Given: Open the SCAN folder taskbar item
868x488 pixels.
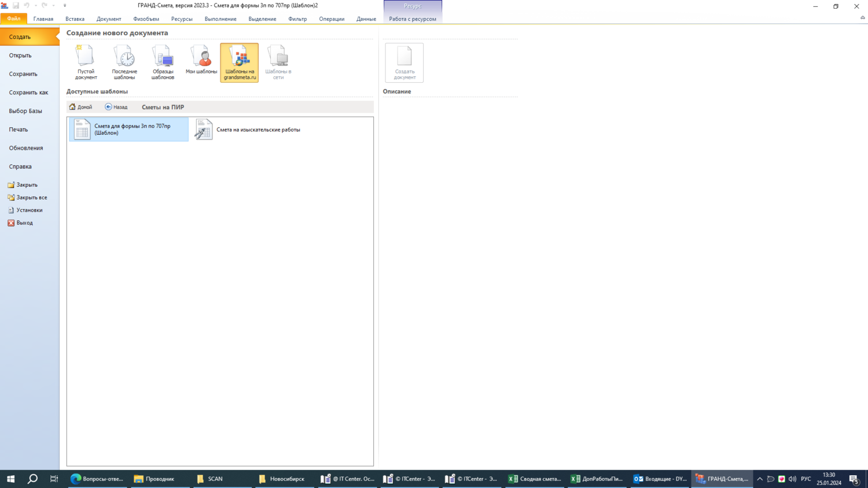Looking at the screenshot, I should (221, 479).
